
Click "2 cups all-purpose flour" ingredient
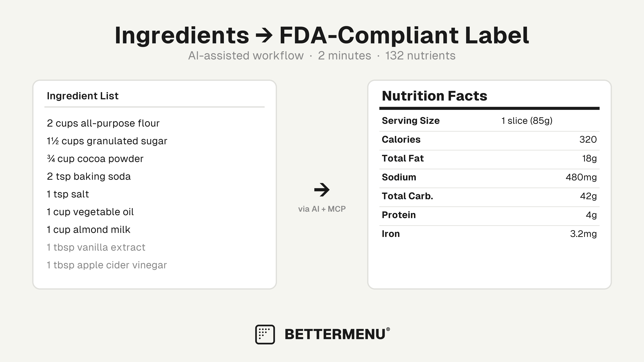point(103,123)
